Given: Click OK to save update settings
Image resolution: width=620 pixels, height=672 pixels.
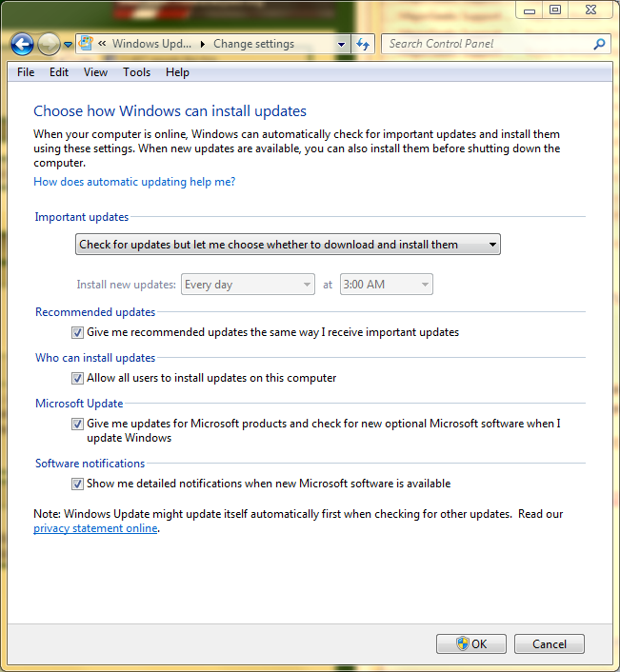Looking at the screenshot, I should point(470,644).
